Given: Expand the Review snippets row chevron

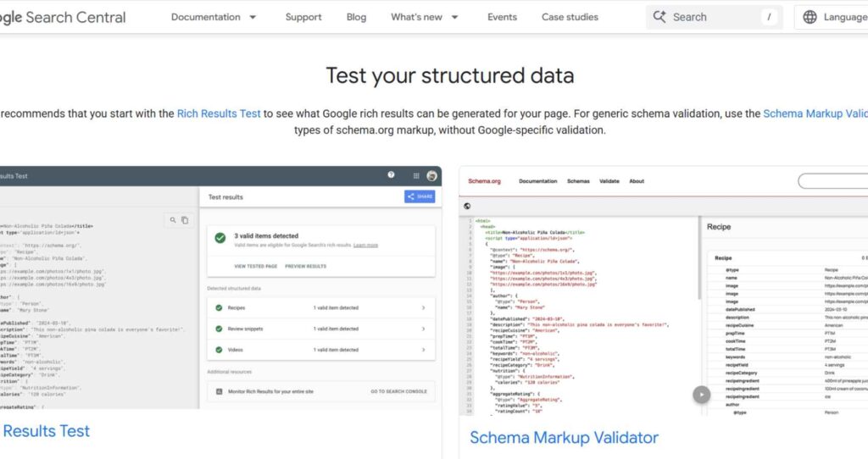Looking at the screenshot, I should [x=424, y=329].
